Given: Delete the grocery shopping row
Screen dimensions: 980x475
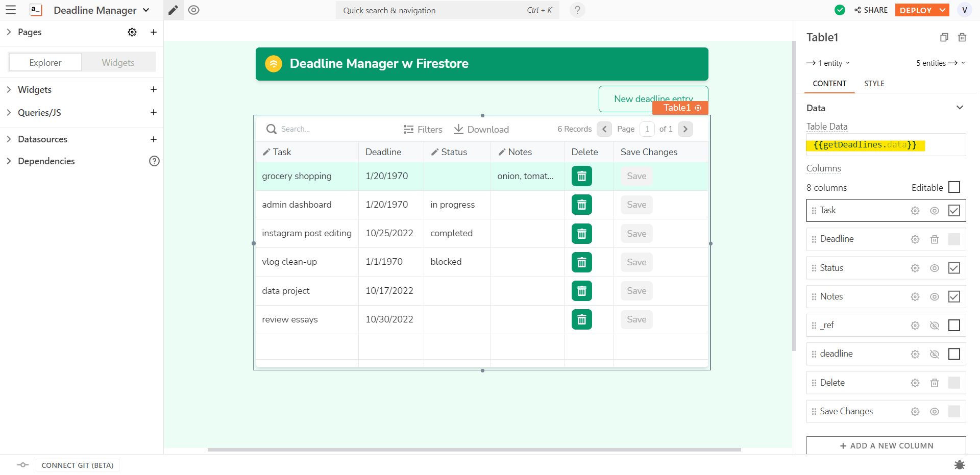Looking at the screenshot, I should 581,177.
